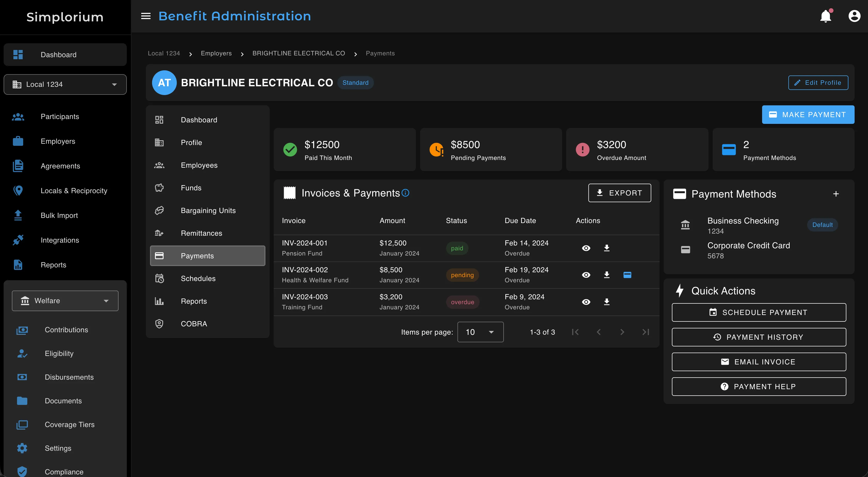
Task: Click the add Payment Methods plus icon
Action: (x=836, y=194)
